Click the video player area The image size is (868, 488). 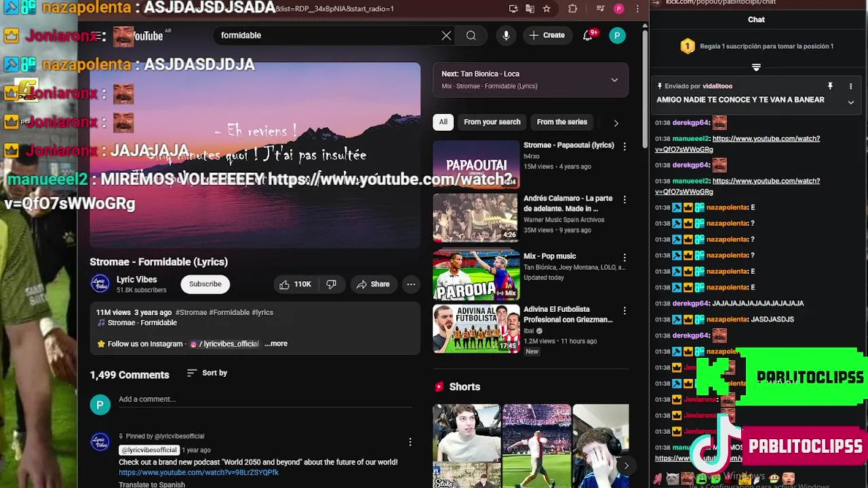click(255, 155)
